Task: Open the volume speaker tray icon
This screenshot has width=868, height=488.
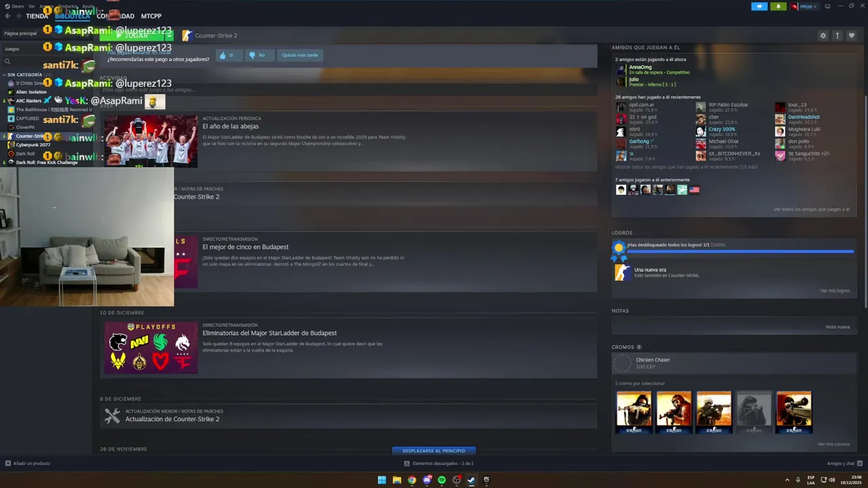Action: 832,480
